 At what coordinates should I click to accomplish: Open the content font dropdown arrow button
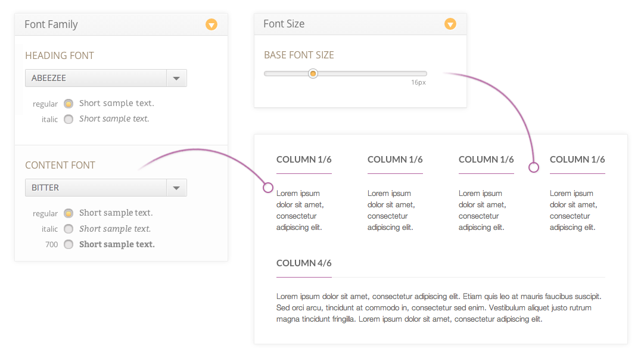pos(176,188)
